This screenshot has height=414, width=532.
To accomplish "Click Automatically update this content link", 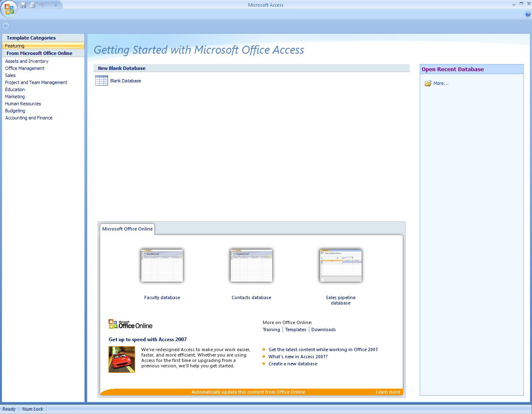I will coord(248,392).
